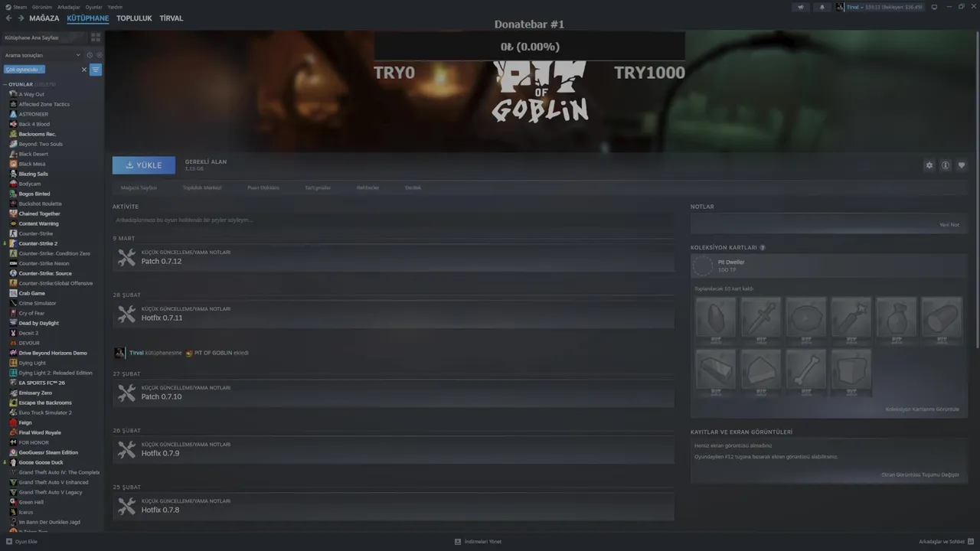Open the Patch 0.7.12 update note
Image resolution: width=980 pixels, height=551 pixels.
(x=393, y=259)
